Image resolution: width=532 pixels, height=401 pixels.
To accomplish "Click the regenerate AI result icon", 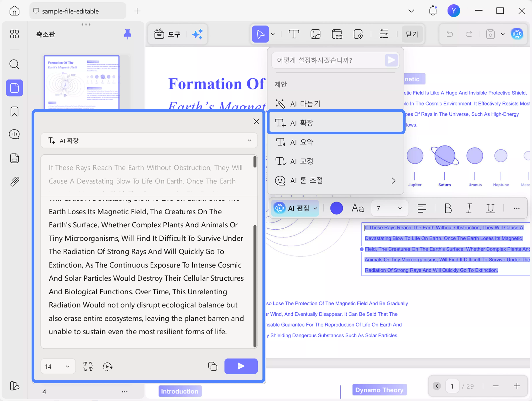I will click(107, 366).
